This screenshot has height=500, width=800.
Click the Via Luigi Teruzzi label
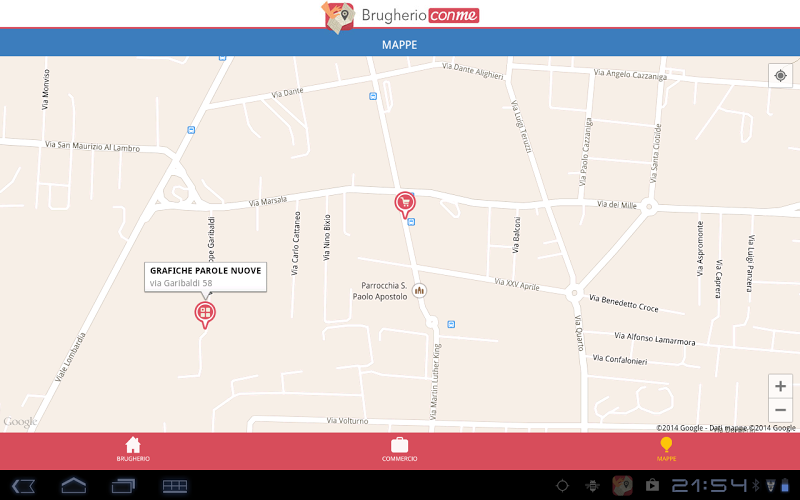click(521, 127)
